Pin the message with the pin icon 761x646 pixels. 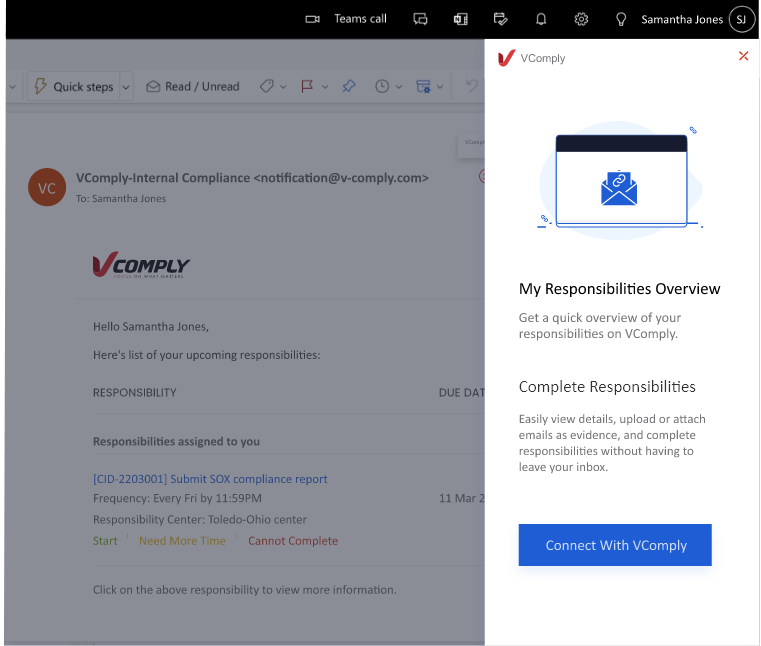(348, 86)
